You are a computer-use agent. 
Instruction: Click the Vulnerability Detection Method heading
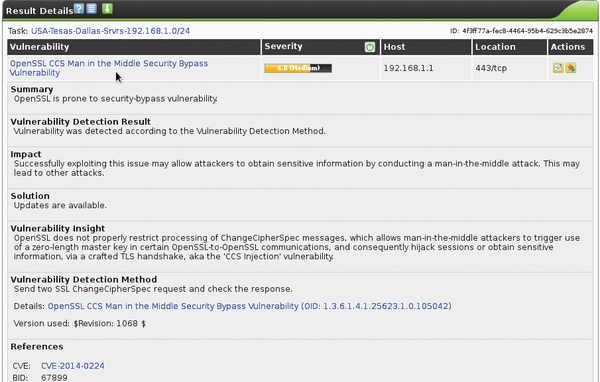83,279
